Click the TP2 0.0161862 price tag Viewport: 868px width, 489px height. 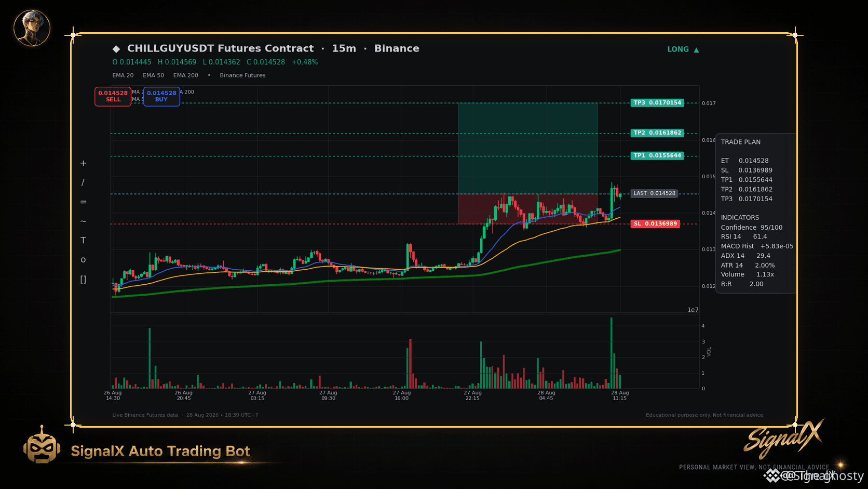[657, 133]
